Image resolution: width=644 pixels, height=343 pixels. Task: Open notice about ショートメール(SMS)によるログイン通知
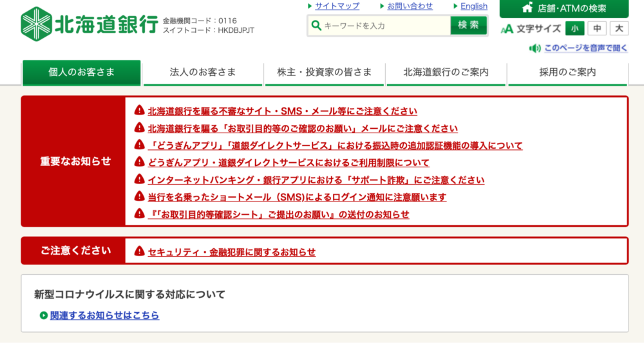(297, 198)
